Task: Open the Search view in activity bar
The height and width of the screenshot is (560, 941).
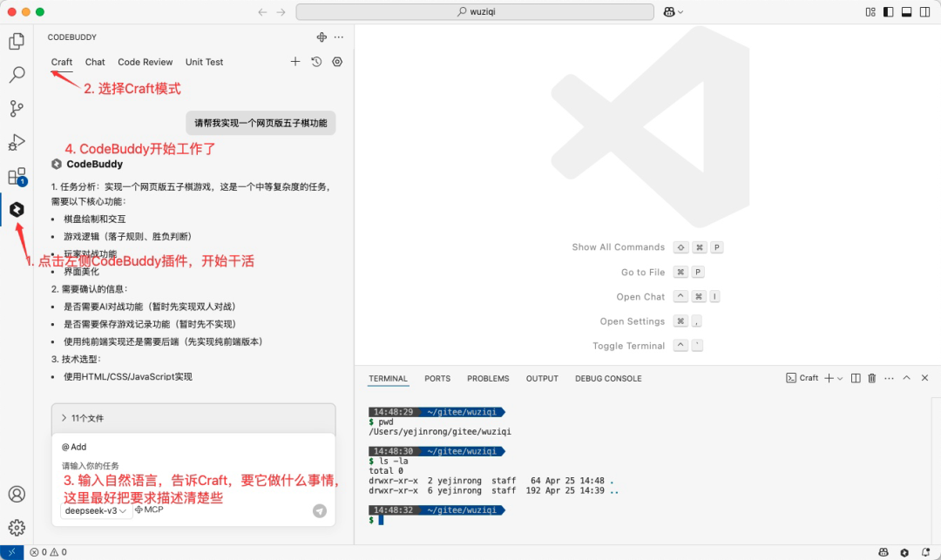Action: click(x=17, y=74)
